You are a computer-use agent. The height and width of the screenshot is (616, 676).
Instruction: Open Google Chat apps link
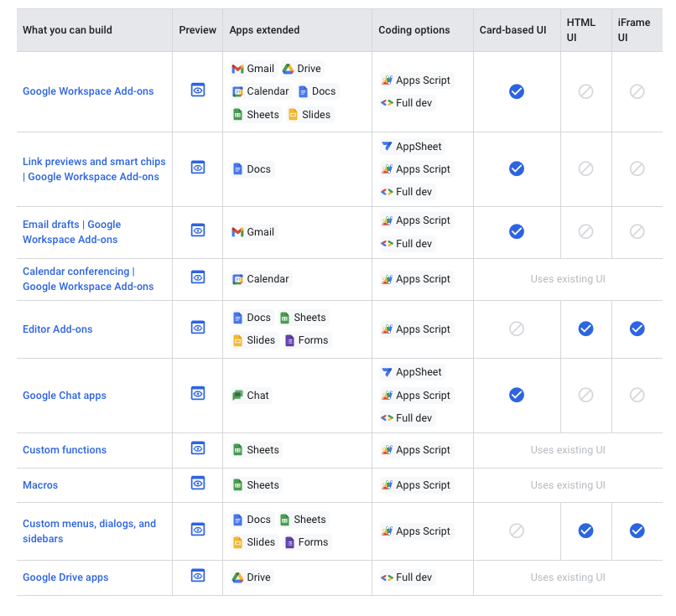pyautogui.click(x=65, y=396)
